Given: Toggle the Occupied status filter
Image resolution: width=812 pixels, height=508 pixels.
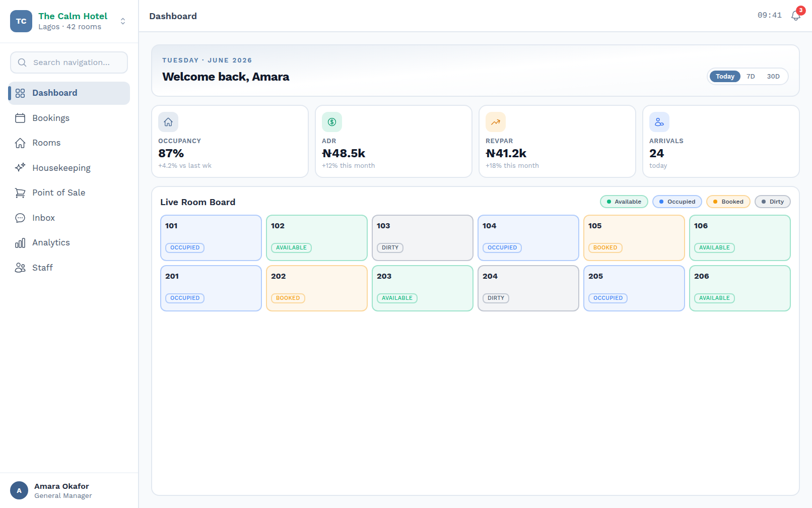Looking at the screenshot, I should 678,202.
